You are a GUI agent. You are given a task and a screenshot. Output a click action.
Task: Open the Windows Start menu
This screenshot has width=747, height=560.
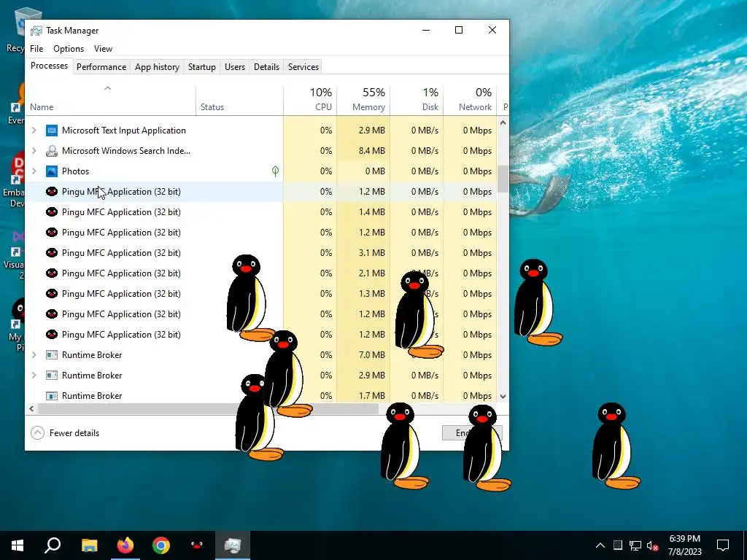click(18, 545)
